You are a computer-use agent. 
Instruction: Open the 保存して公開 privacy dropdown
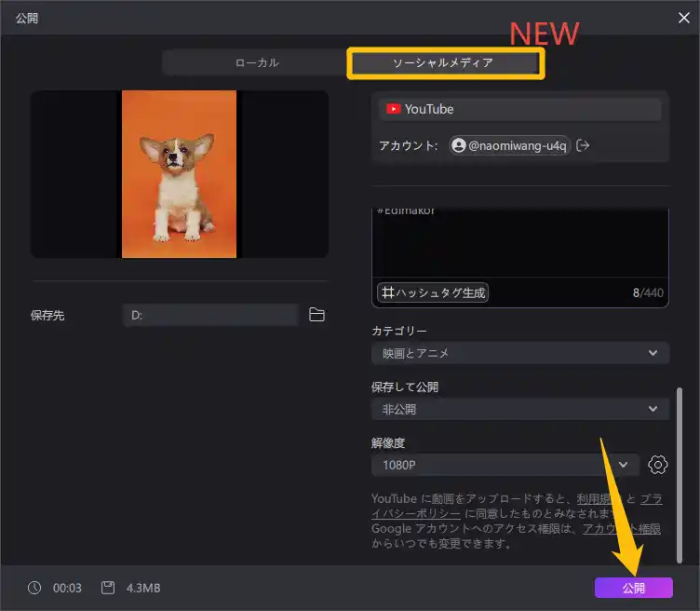tap(520, 409)
